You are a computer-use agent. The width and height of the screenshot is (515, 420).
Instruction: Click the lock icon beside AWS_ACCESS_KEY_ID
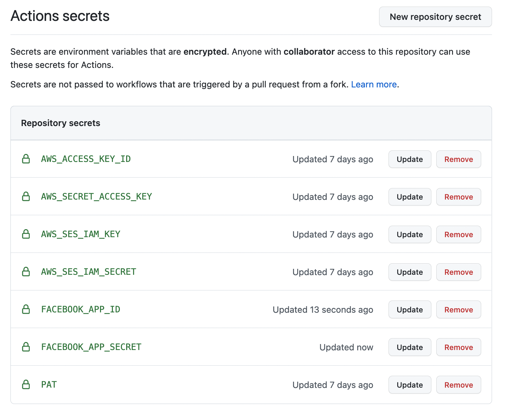[x=26, y=159]
